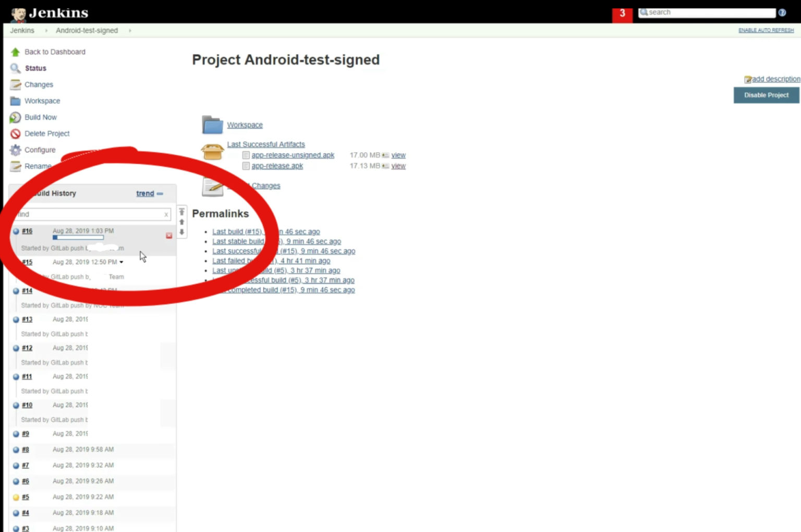Download app-release-unsigned.apk artifact

(292, 155)
